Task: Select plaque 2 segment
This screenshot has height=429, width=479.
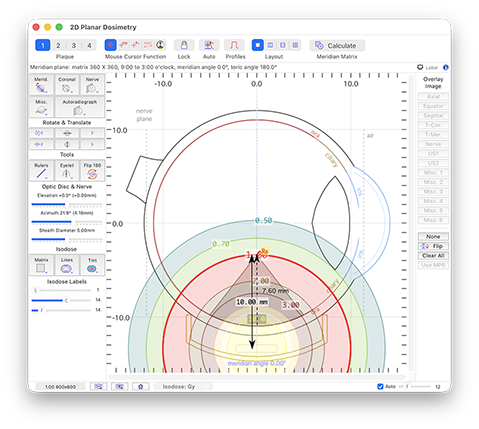Action: (58, 45)
